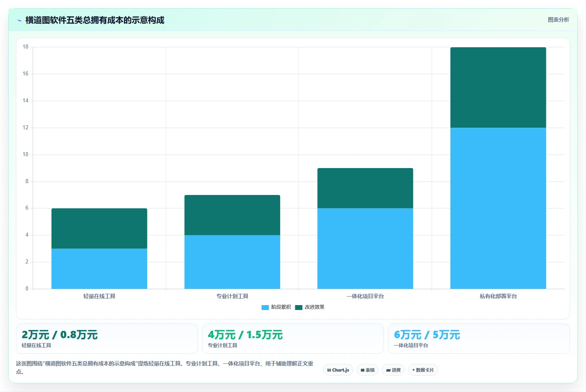Click the green segment of the 专业计划工具 bar
The image size is (586, 392).
232,215
